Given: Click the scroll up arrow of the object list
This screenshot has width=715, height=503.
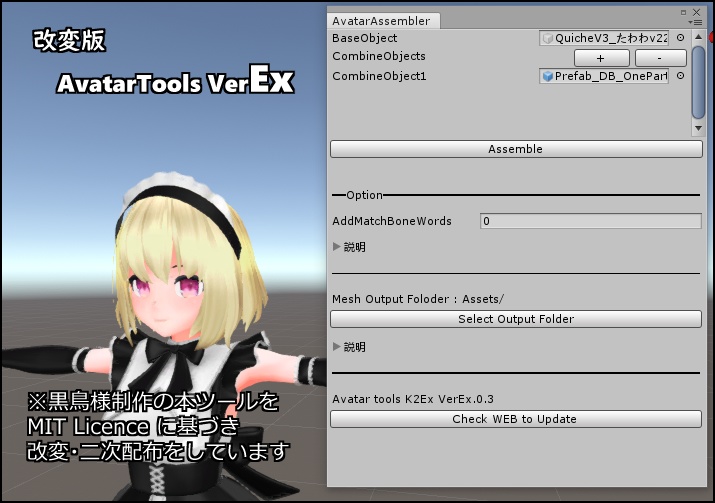Looking at the screenshot, I should pyautogui.click(x=698, y=37).
